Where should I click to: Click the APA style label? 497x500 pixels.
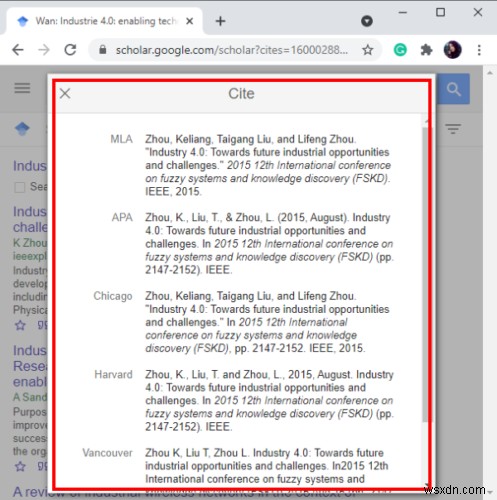[x=122, y=217]
